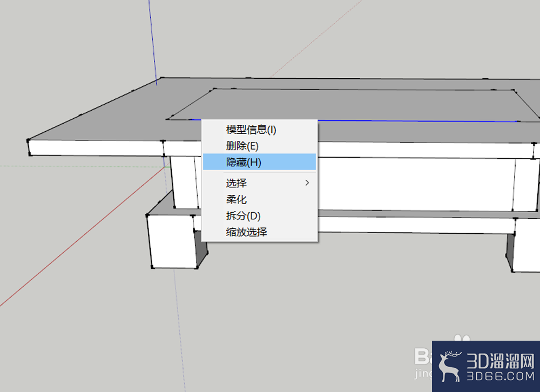Screen dimensions: 540x392
Task: Choose 删除(E) in the context menu
Action: (x=259, y=146)
